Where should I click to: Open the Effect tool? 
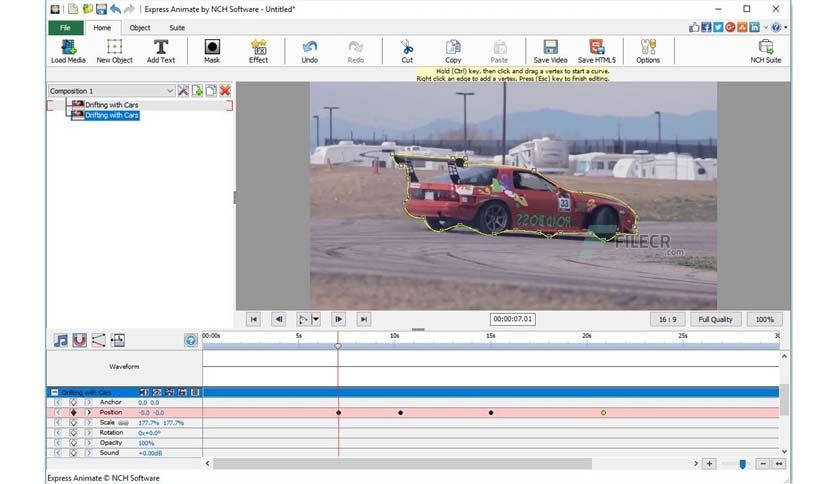(x=259, y=51)
